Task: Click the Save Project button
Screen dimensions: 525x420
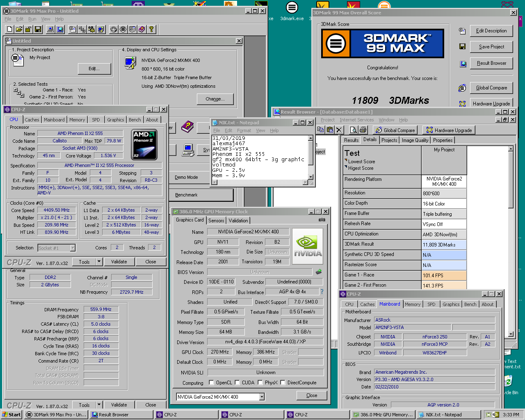Action: [491, 47]
